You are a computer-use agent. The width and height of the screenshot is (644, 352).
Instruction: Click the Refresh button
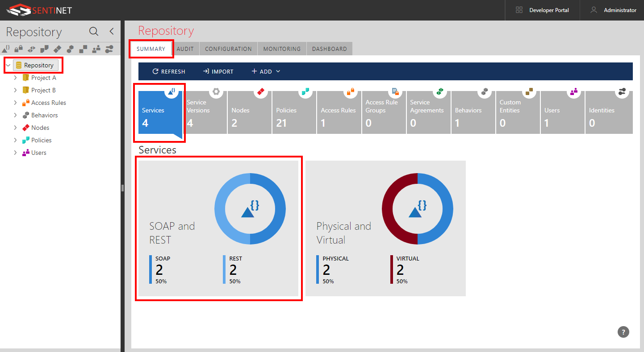pos(169,71)
